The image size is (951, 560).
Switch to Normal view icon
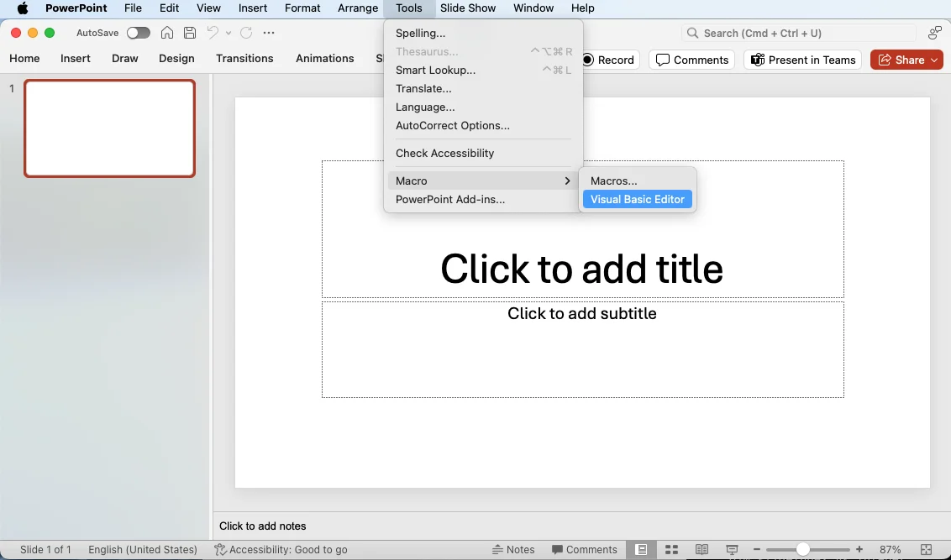[x=641, y=550]
